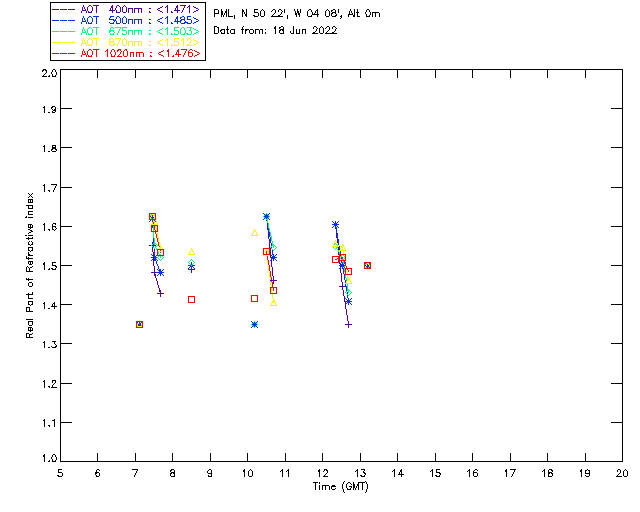The width and height of the screenshot is (640, 512).
Task: Click the x-axis tick label 5
Action: 60,474
